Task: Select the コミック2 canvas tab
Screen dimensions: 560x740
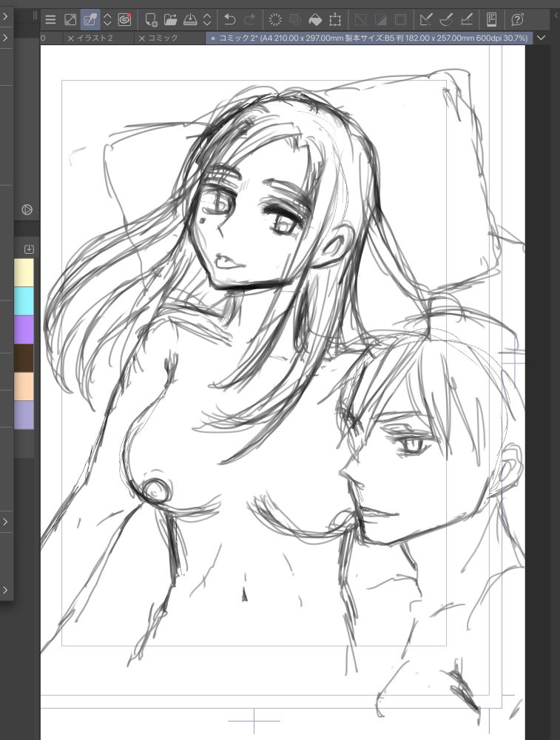Action: (x=369, y=38)
